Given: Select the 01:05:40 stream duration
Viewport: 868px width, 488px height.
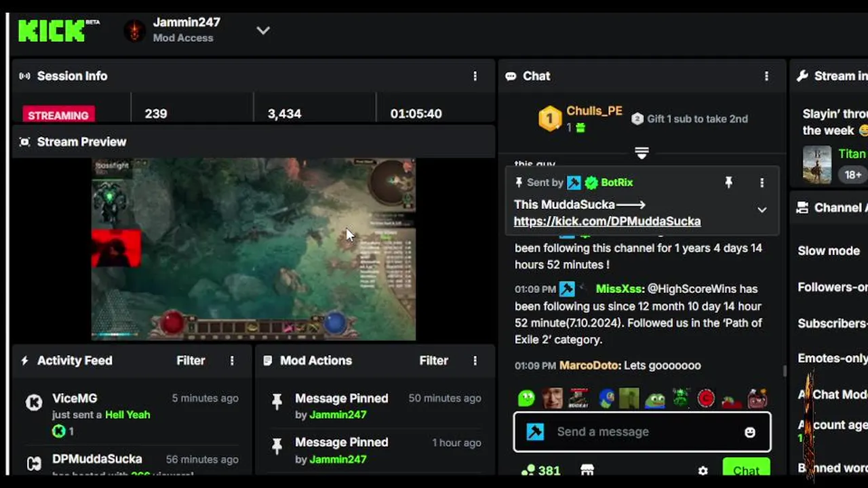Looking at the screenshot, I should point(416,114).
